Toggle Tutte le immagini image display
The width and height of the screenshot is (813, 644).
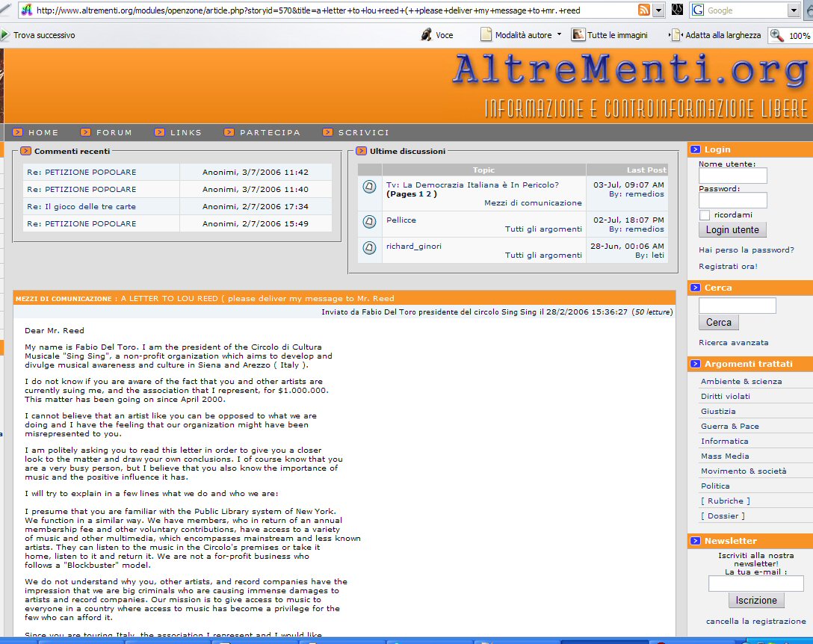coord(578,35)
